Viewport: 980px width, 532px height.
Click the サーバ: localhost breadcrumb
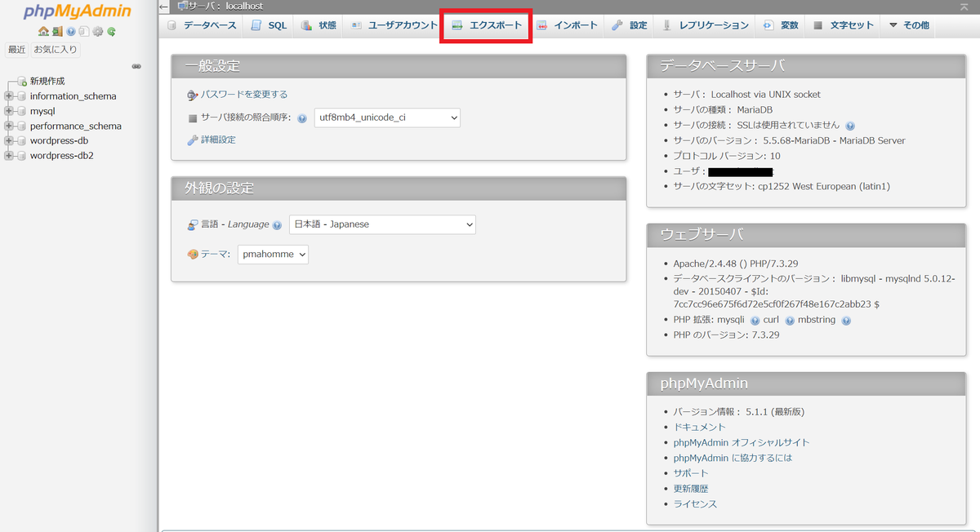[x=226, y=6]
